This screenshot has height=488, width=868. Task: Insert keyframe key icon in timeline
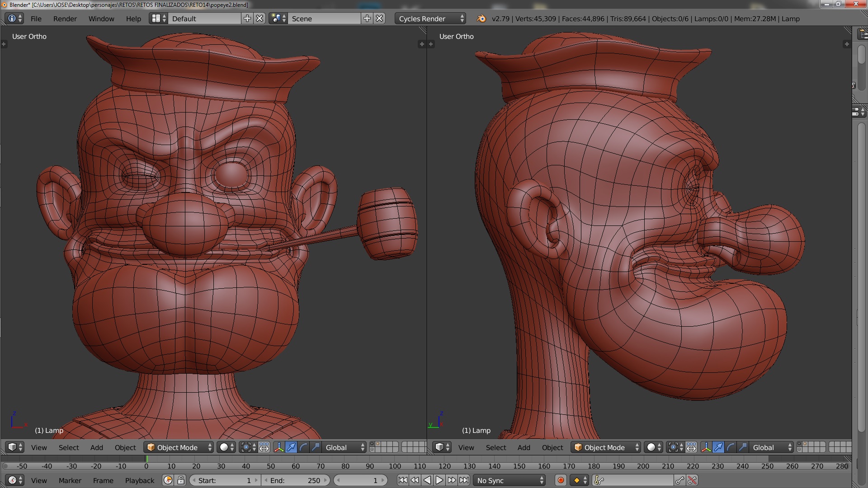pos(679,480)
